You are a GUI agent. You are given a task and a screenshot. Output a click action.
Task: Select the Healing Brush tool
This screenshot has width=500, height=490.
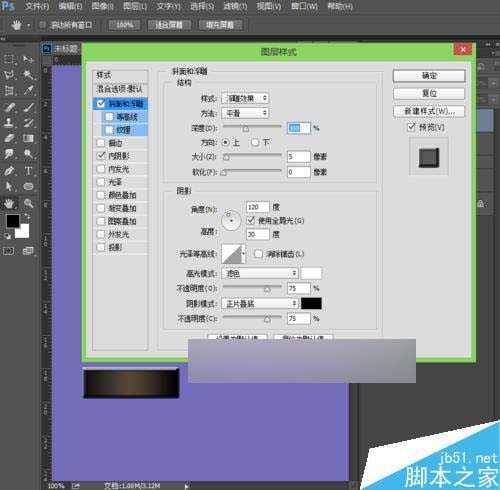tap(9, 107)
